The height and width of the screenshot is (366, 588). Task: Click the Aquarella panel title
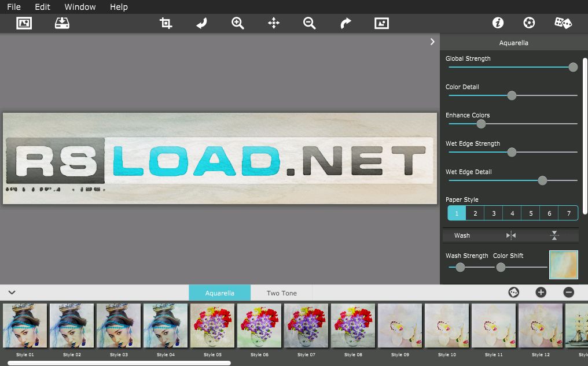point(513,43)
